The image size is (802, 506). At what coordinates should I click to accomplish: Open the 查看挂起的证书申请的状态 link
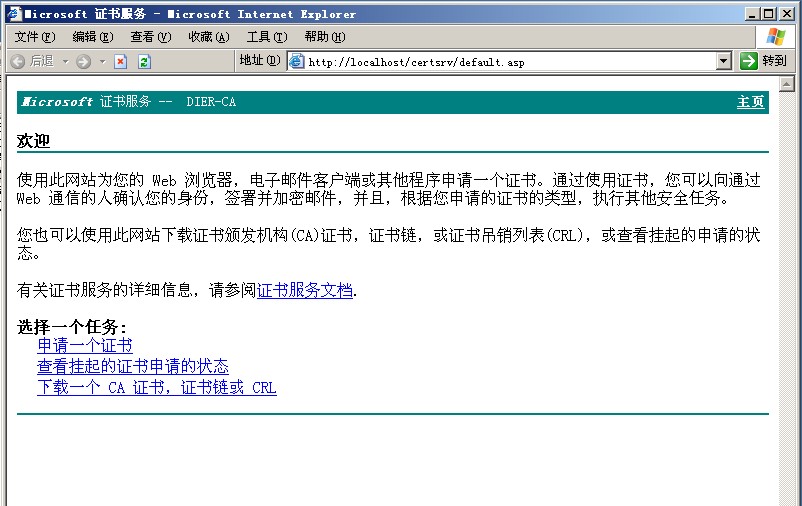pos(133,367)
